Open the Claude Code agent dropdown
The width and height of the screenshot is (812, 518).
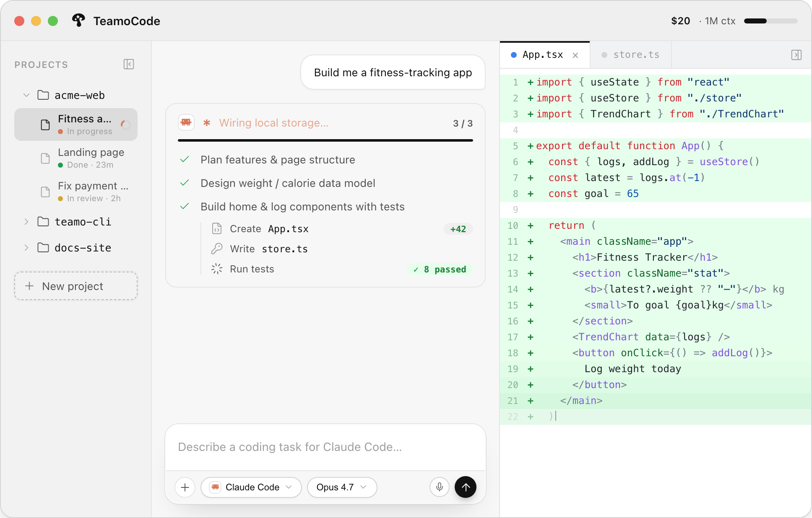[x=251, y=487]
